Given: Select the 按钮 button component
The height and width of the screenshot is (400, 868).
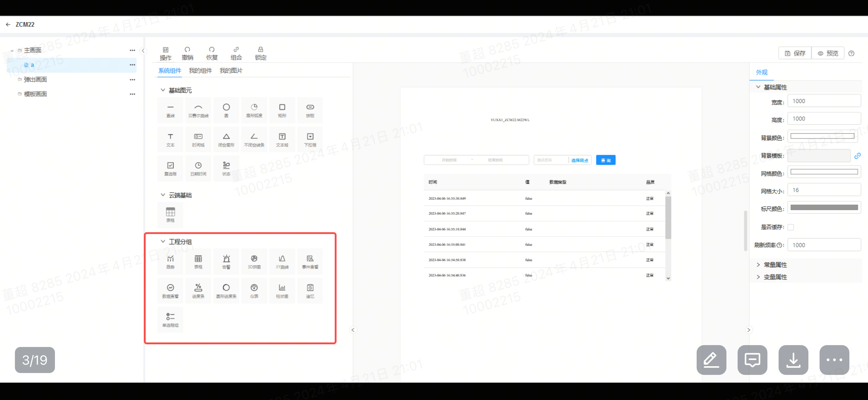Looking at the screenshot, I should 310,110.
